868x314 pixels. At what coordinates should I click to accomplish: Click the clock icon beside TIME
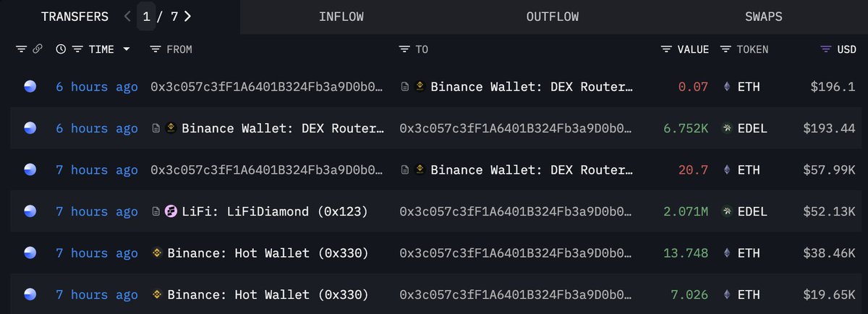coord(61,49)
